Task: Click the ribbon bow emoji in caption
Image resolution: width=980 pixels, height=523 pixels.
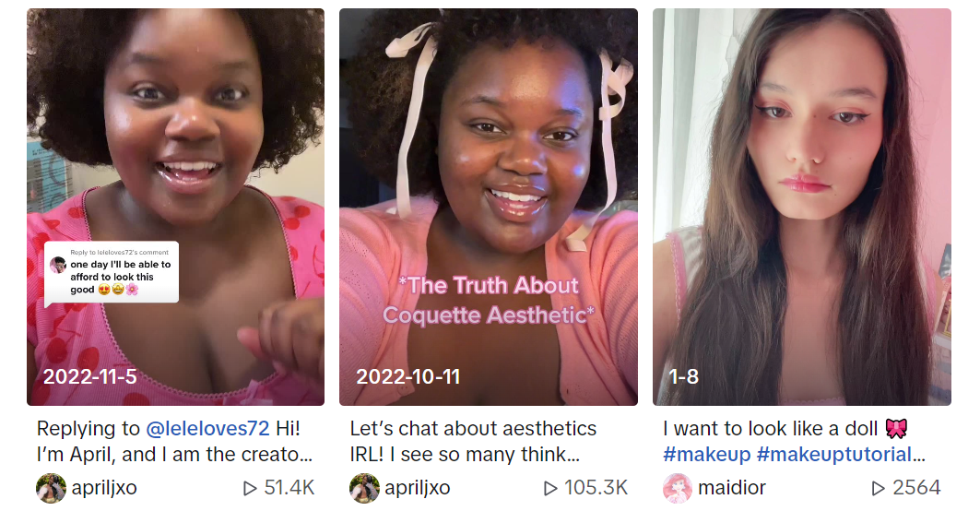Action: pos(895,429)
